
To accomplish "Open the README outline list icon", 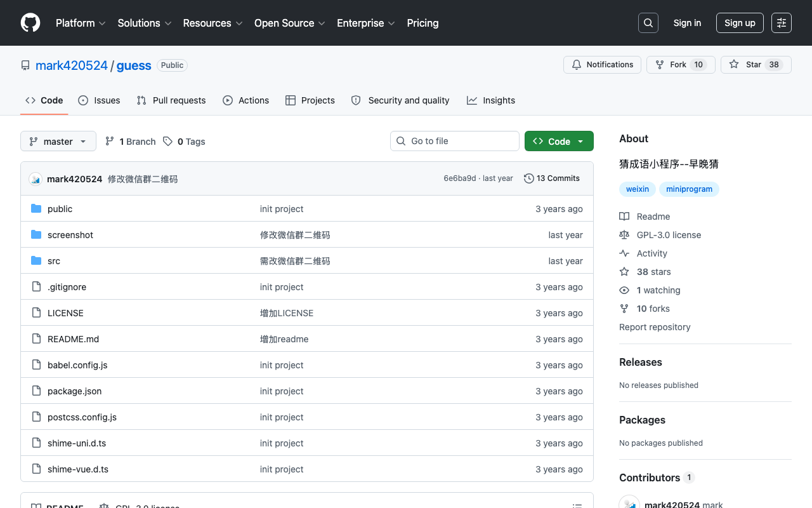I will pyautogui.click(x=577, y=506).
